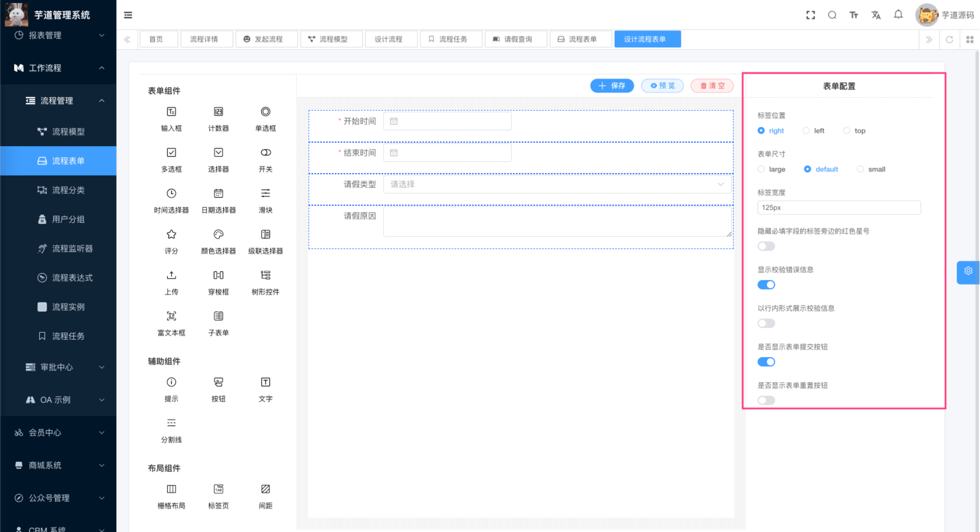Disable the 显示校验错误信息 toggle
The image size is (980, 532).
(x=766, y=285)
